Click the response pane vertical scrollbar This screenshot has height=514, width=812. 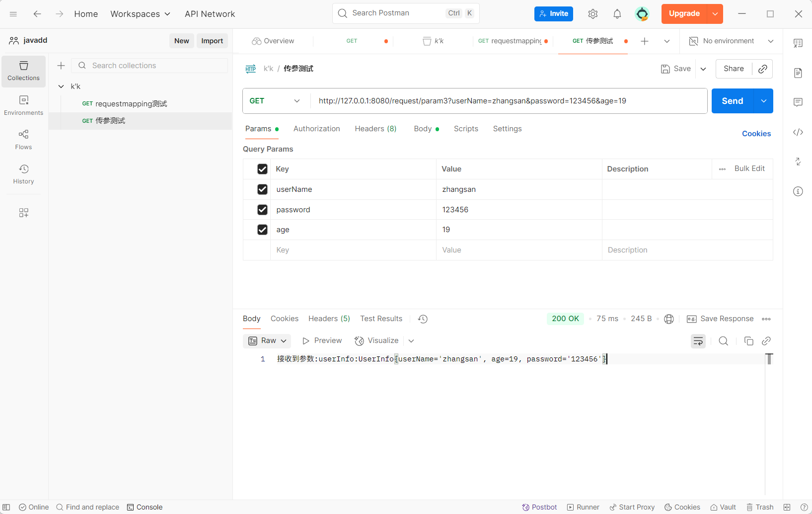[769, 359]
